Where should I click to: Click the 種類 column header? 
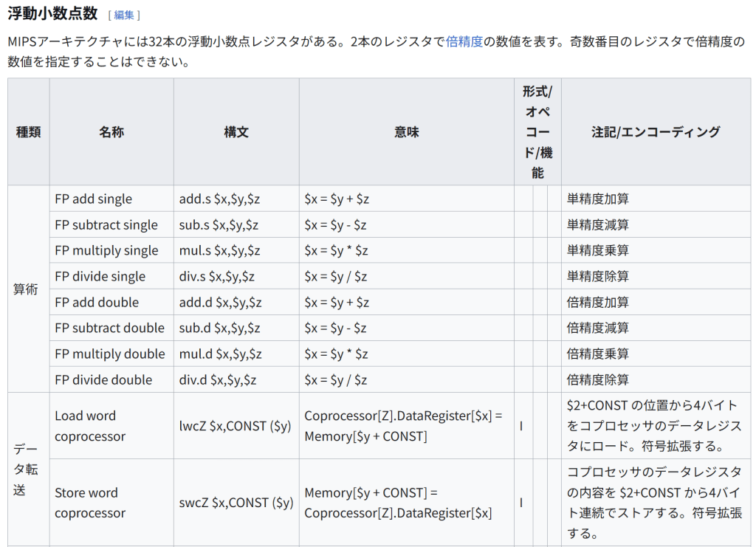(28, 132)
